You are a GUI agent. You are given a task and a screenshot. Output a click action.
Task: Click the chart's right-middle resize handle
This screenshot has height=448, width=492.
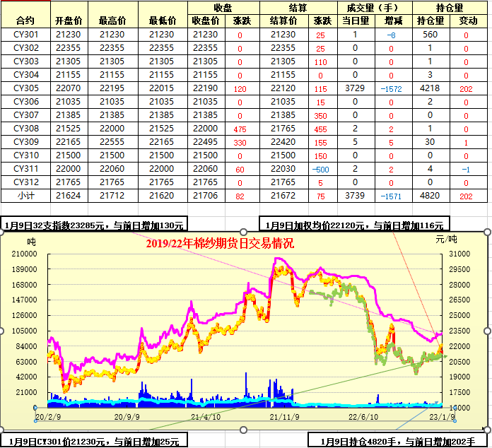pyautogui.click(x=488, y=330)
